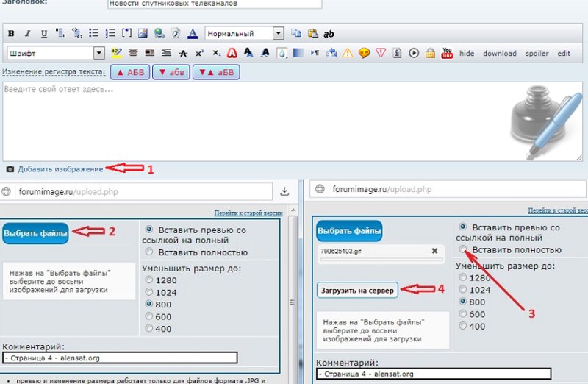Image resolution: width=588 pixels, height=384 pixels.
Task: Choose "Вставить полностью" in right upload panel
Action: [463, 250]
